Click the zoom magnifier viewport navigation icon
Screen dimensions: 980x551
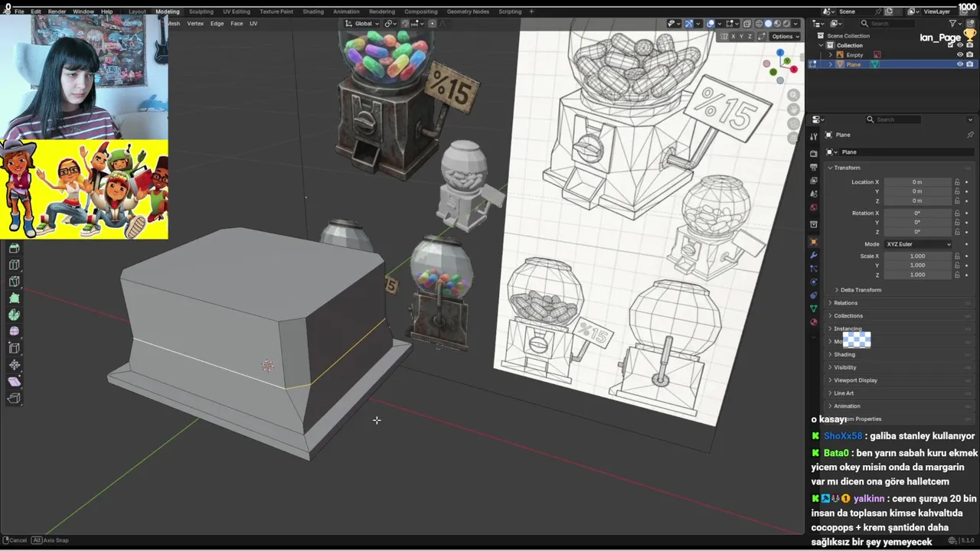coord(794,95)
